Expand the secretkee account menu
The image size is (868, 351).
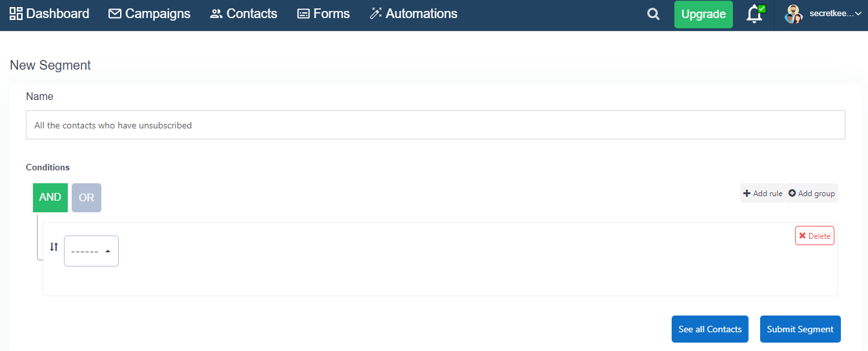pyautogui.click(x=836, y=14)
